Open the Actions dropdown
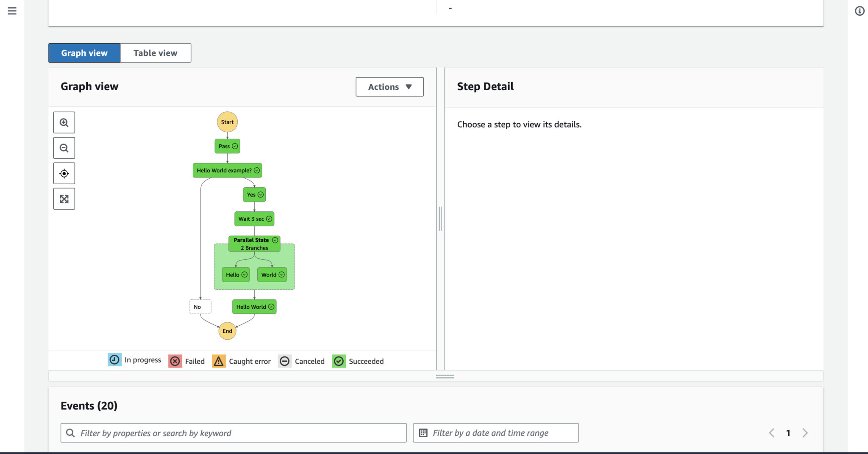The width and height of the screenshot is (868, 454). coord(389,86)
